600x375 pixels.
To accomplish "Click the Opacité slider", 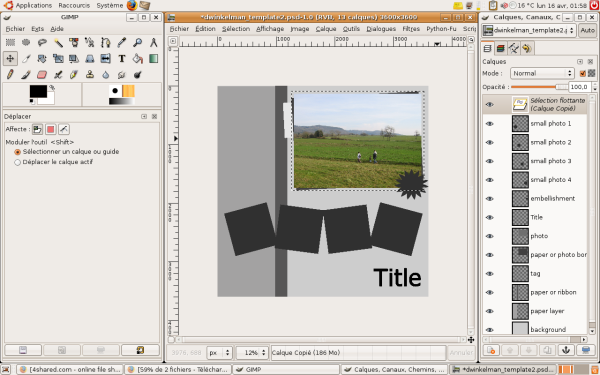I will pos(540,87).
